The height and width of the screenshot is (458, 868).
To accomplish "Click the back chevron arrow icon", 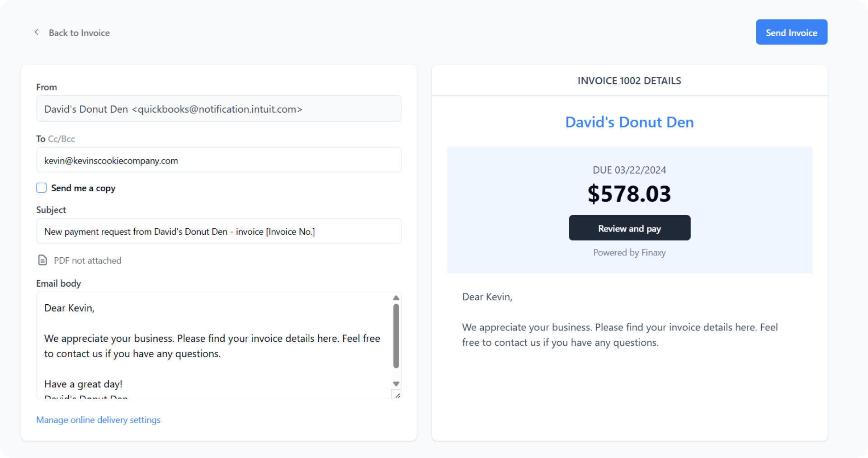I will 37,32.
